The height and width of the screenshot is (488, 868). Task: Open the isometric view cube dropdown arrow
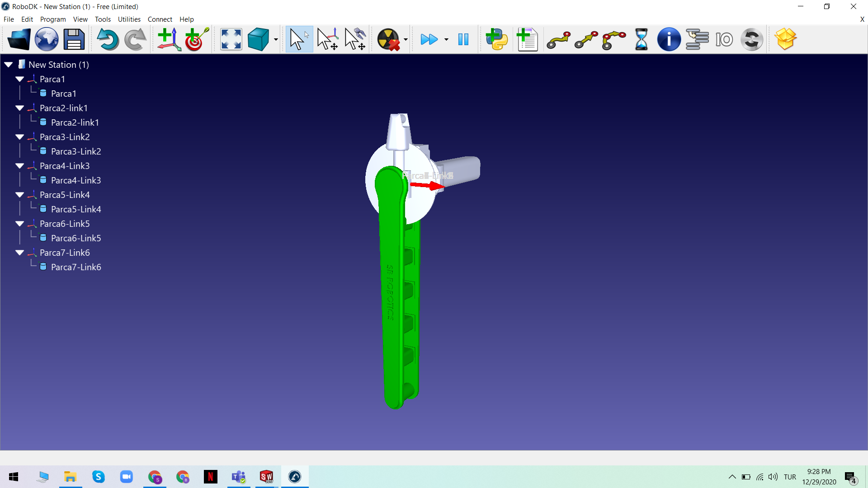tap(276, 39)
